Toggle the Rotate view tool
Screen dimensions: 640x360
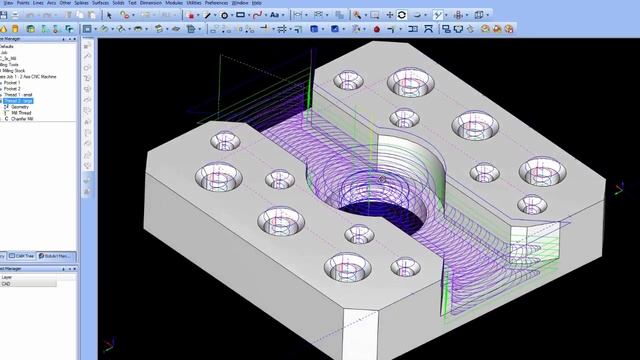[402, 15]
